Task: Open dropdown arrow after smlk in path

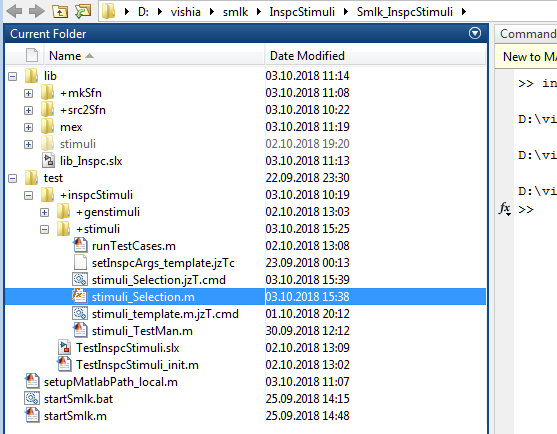Action: click(x=259, y=12)
